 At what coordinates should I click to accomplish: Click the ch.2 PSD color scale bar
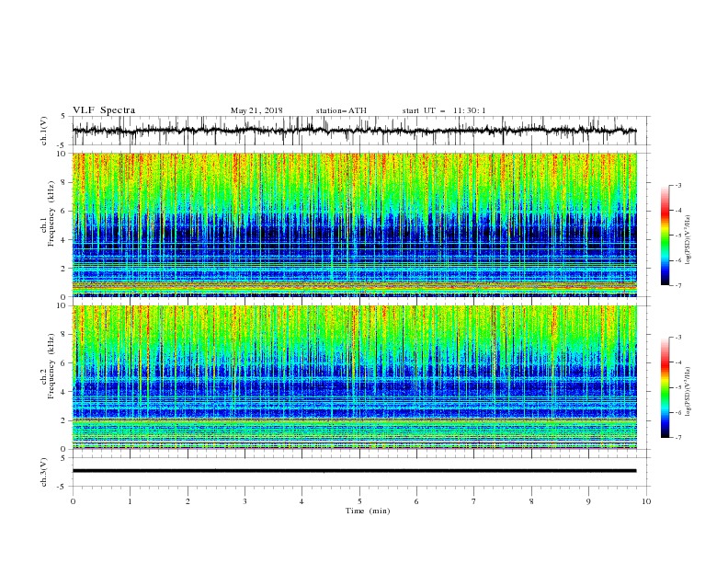pyautogui.click(x=665, y=387)
